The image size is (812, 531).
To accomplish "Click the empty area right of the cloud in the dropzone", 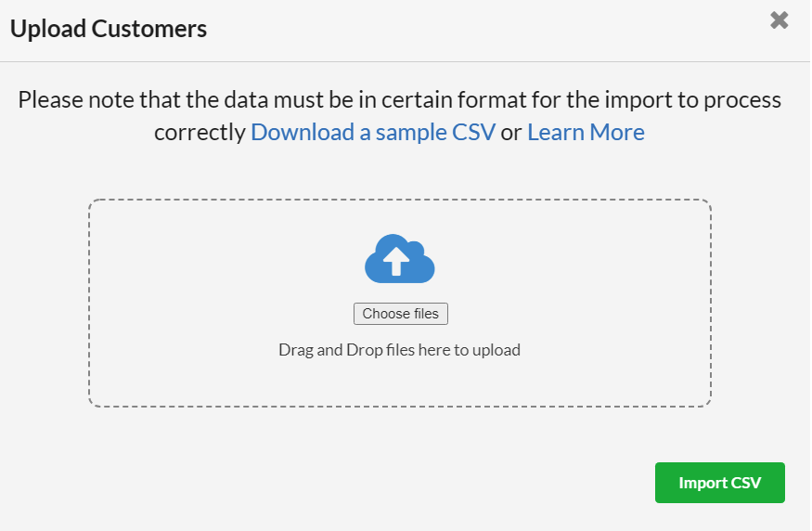I will pyautogui.click(x=573, y=259).
